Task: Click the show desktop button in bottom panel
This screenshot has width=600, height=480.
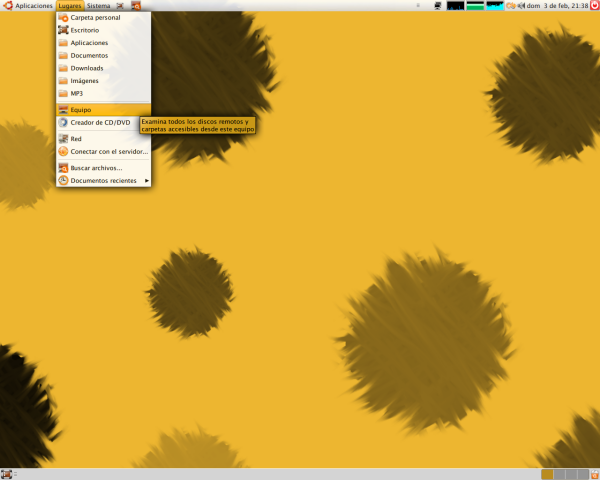Action: (7, 474)
